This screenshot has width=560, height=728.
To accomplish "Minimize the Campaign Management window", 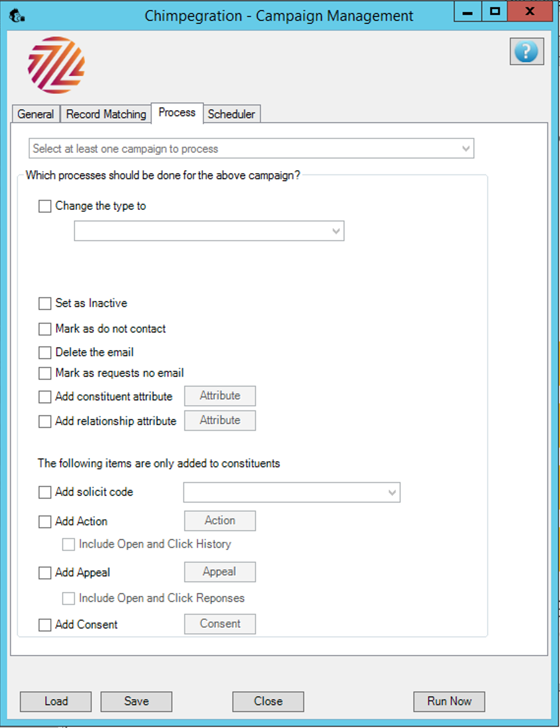I will click(x=467, y=11).
